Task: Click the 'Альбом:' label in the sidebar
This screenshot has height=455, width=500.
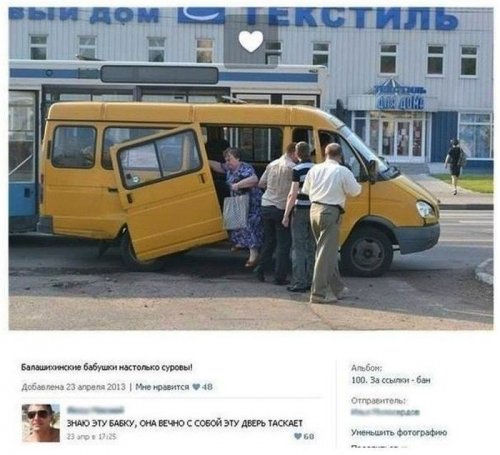Action: 366,368
